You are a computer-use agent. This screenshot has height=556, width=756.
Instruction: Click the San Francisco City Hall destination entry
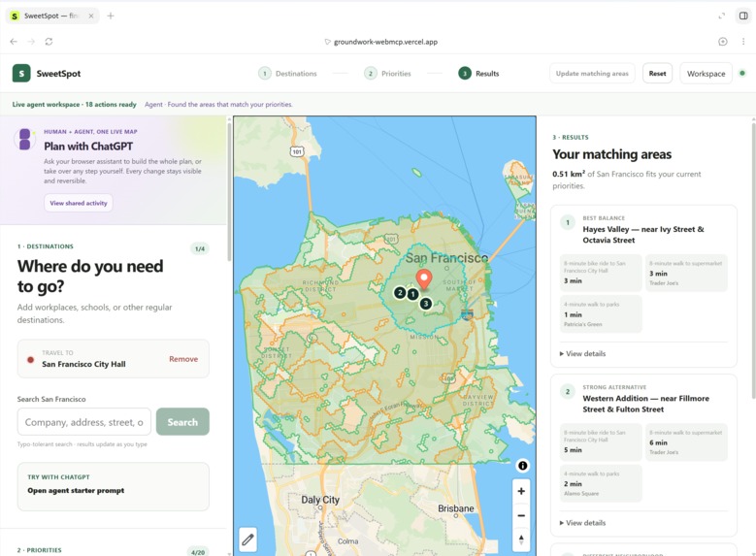point(114,359)
